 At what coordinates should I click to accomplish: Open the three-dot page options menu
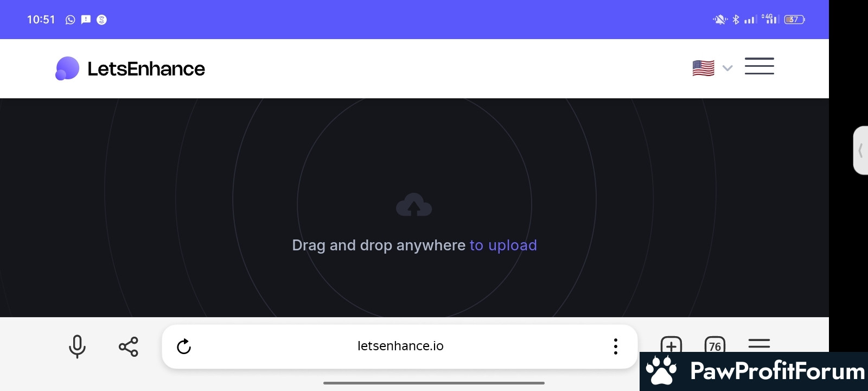[x=615, y=346]
